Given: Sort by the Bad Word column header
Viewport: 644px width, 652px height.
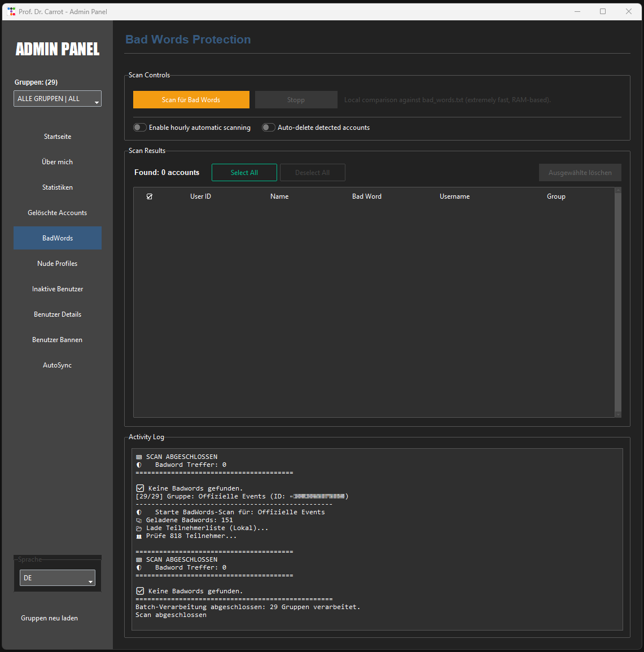Looking at the screenshot, I should [x=367, y=196].
